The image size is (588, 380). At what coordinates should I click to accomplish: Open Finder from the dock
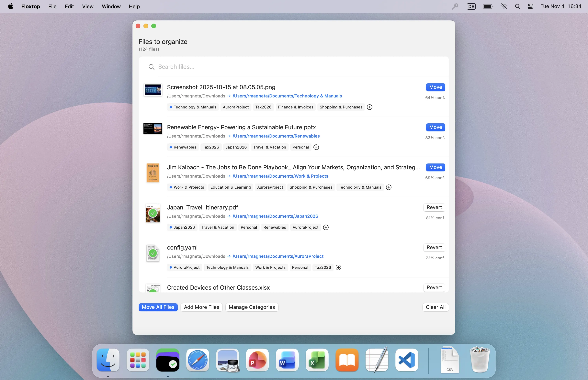coord(108,360)
